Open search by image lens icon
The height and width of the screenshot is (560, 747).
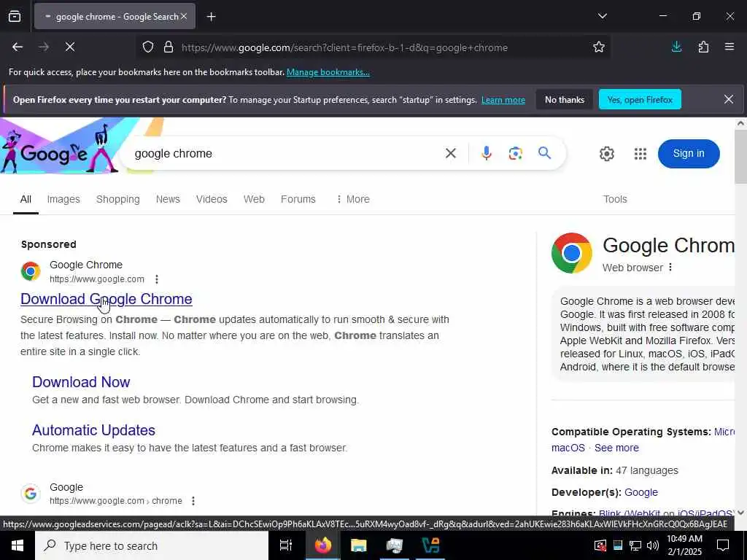tap(516, 153)
